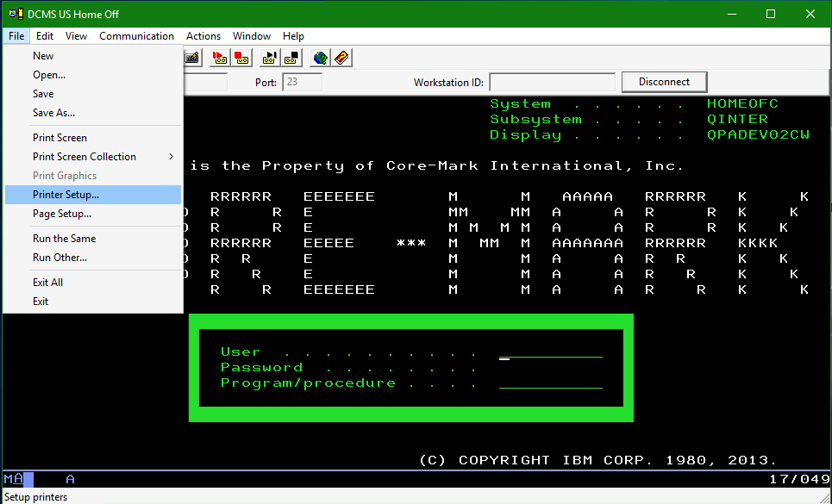The image size is (832, 504).
Task: Choose New from the File menu
Action: pos(93,56)
